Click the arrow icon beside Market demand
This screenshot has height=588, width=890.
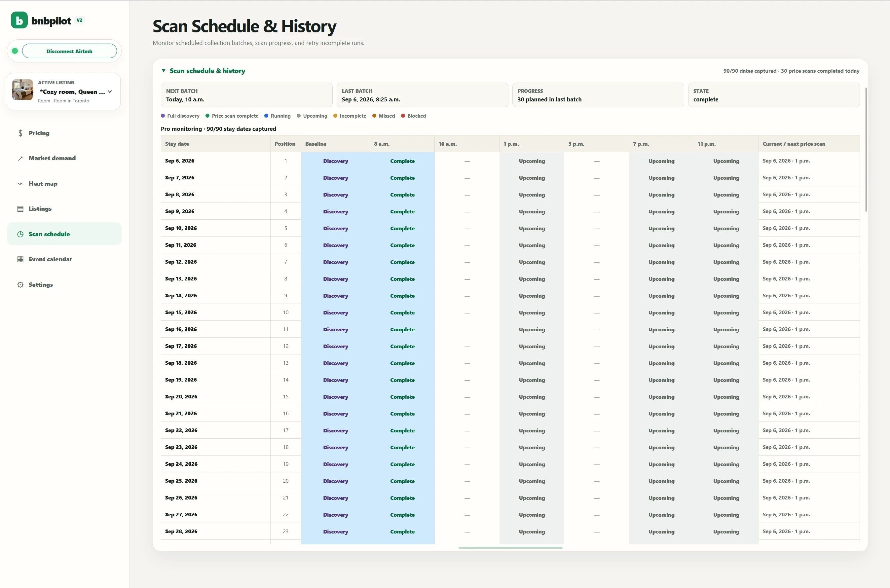20,158
